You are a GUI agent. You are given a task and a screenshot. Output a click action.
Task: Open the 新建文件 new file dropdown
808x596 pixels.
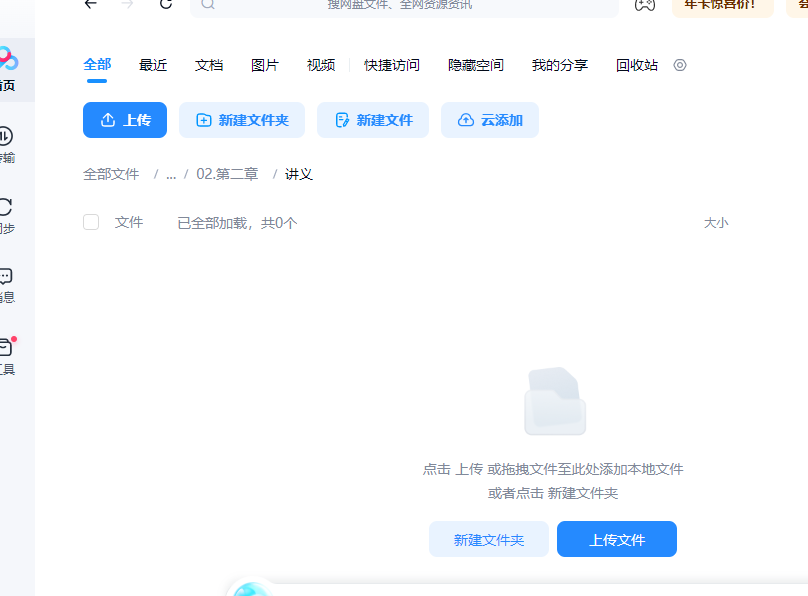coord(372,119)
